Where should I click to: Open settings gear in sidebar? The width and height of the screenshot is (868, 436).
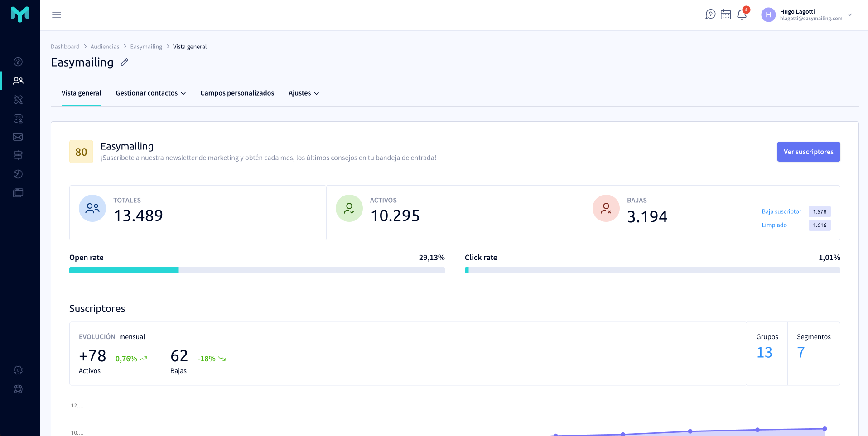[18, 370]
